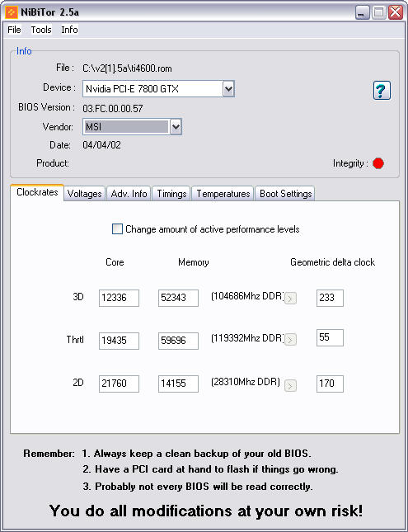408x532 pixels.
Task: Switch to the Voltages tab
Action: click(x=84, y=194)
